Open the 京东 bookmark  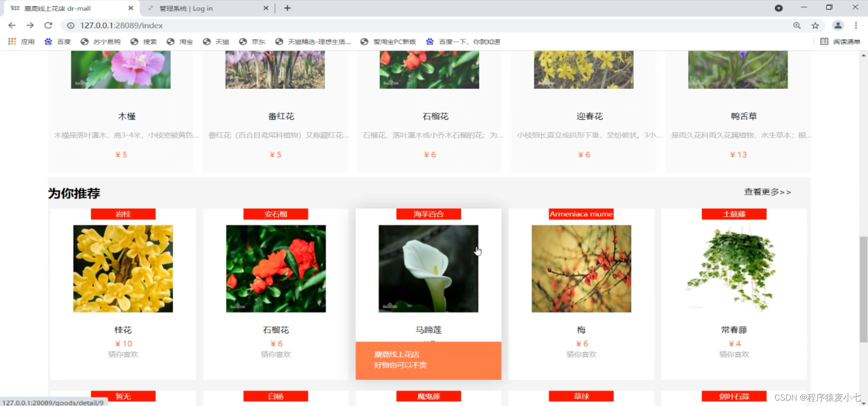tap(252, 42)
